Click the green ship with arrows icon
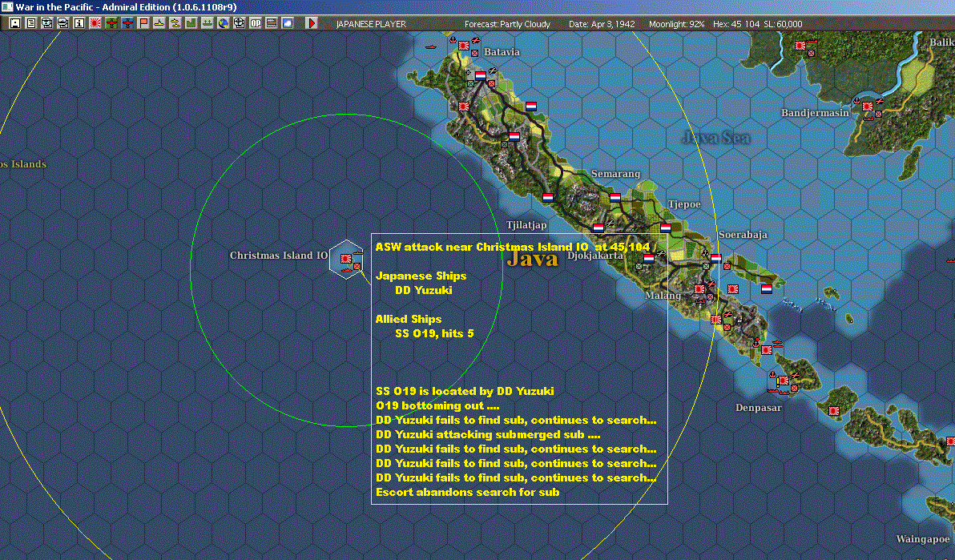955x560 pixels. coord(207,23)
